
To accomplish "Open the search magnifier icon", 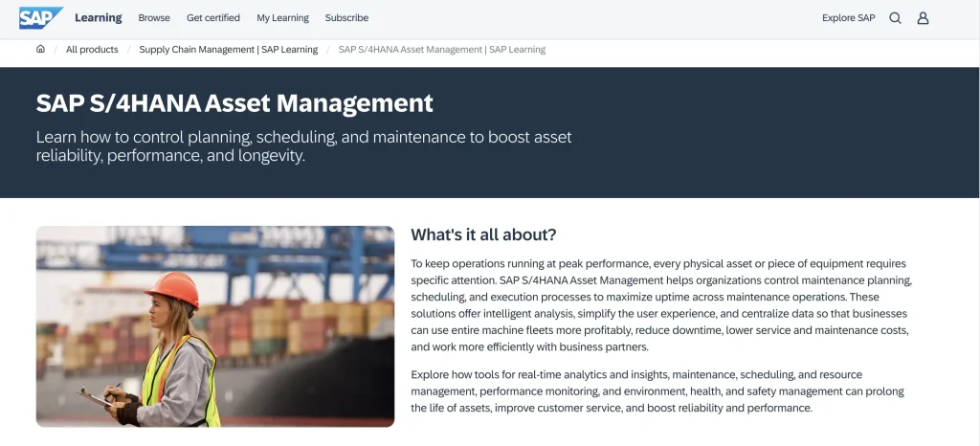I will (895, 18).
